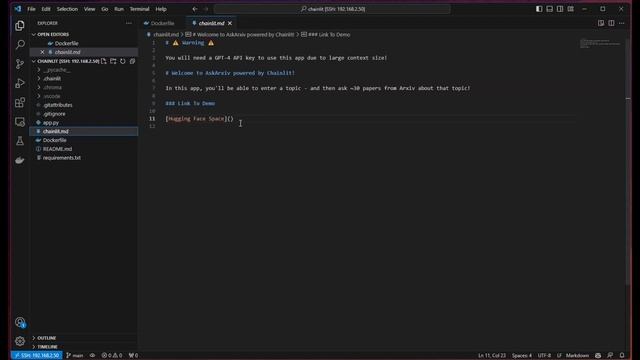The width and height of the screenshot is (640, 360).
Task: Open notifications bell in status bar
Action: pos(622,356)
